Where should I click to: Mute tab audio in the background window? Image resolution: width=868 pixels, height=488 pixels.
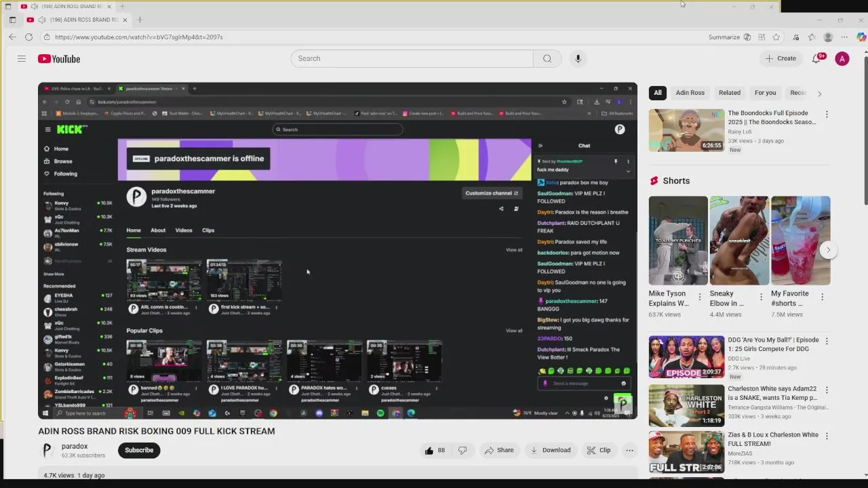click(x=34, y=6)
